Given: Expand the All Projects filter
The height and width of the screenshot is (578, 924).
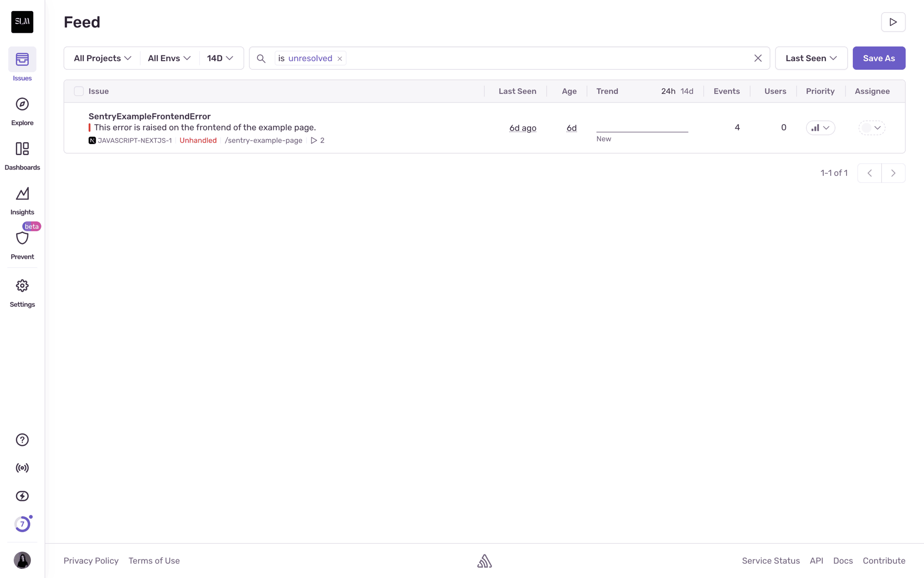Looking at the screenshot, I should point(102,58).
